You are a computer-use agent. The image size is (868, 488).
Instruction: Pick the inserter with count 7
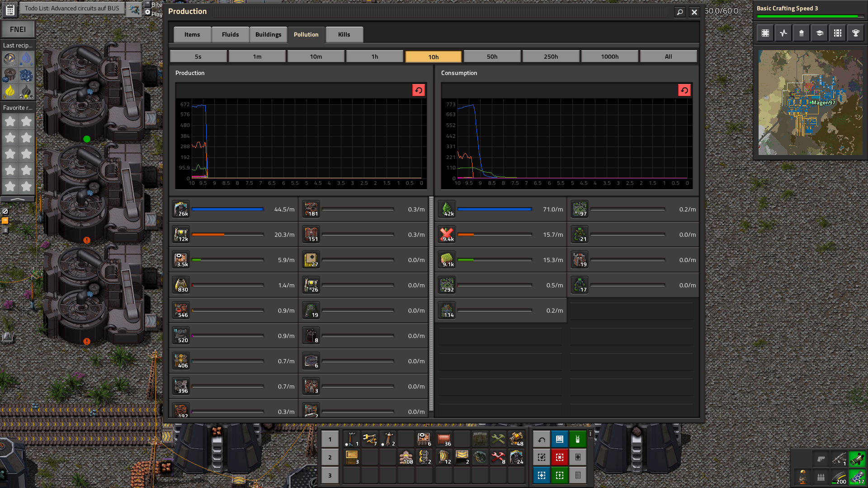pyautogui.click(x=370, y=439)
